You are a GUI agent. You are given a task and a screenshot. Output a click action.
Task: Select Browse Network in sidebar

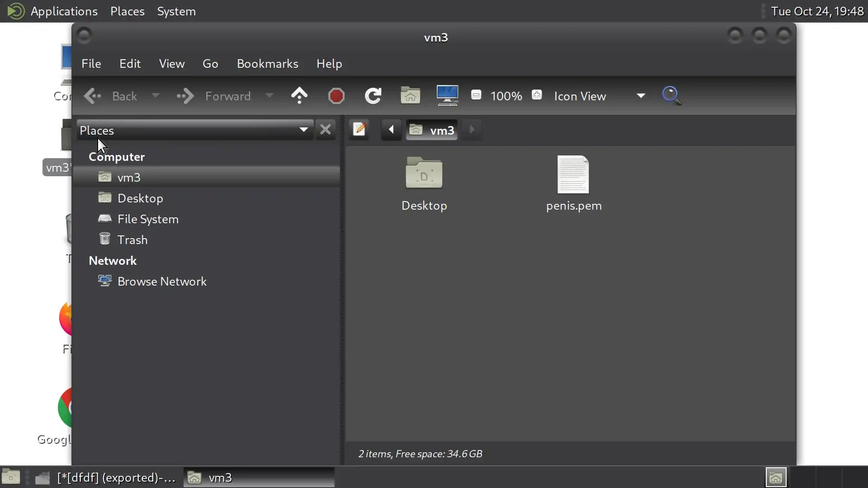coord(162,282)
